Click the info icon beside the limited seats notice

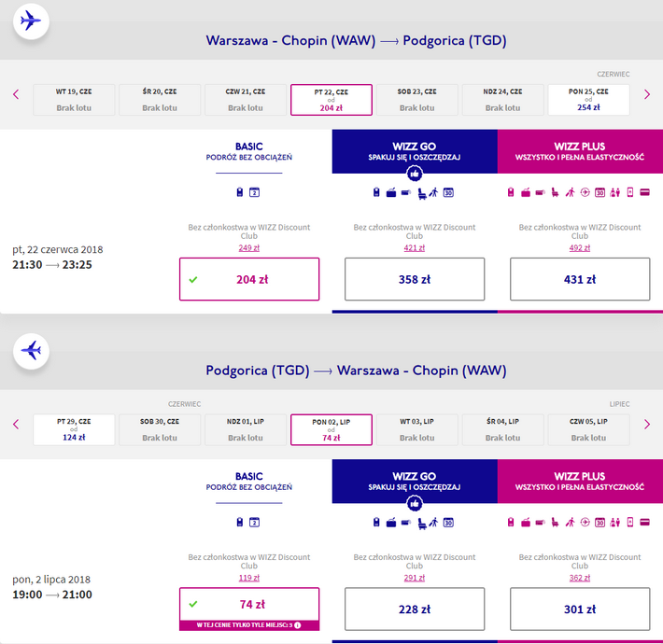(x=298, y=625)
